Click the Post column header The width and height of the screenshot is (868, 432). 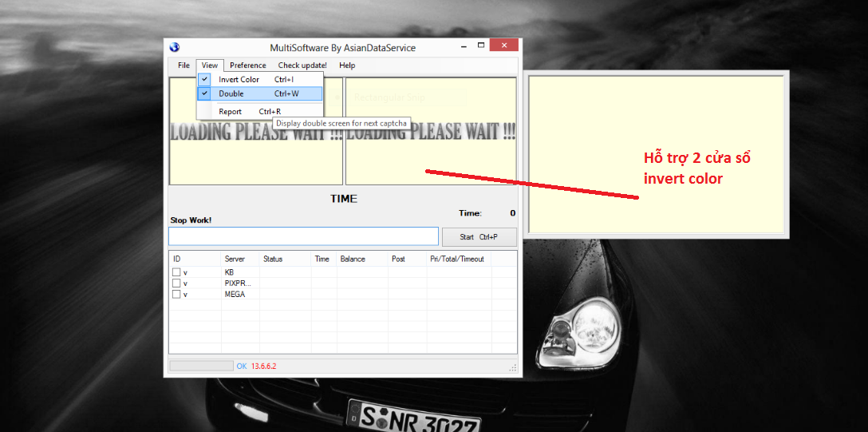coord(408,259)
